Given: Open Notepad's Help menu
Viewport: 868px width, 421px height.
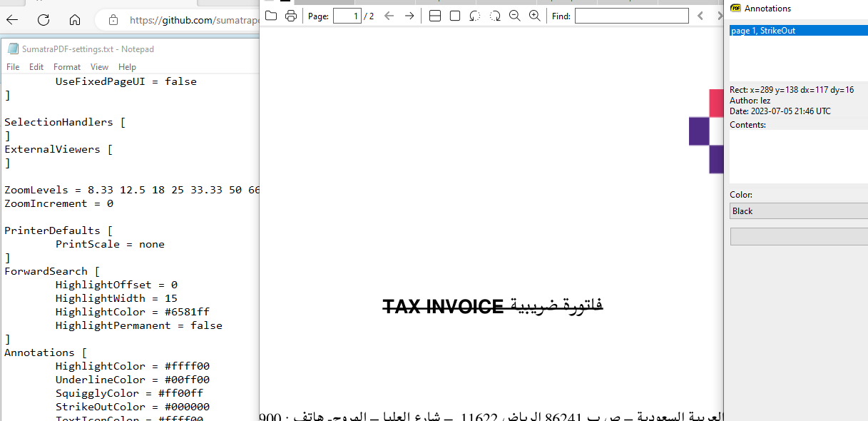Looking at the screenshot, I should click(127, 66).
